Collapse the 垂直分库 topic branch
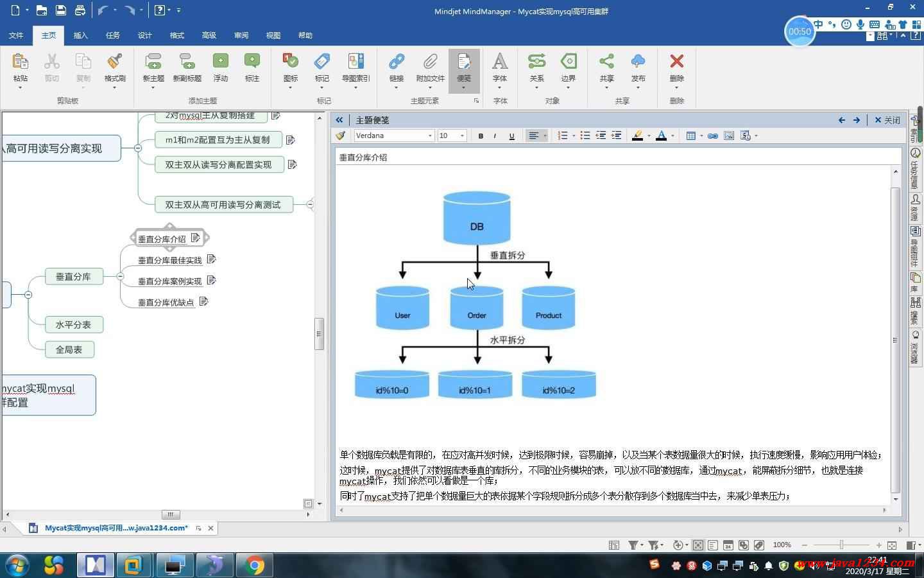The width and height of the screenshot is (924, 578). click(120, 276)
